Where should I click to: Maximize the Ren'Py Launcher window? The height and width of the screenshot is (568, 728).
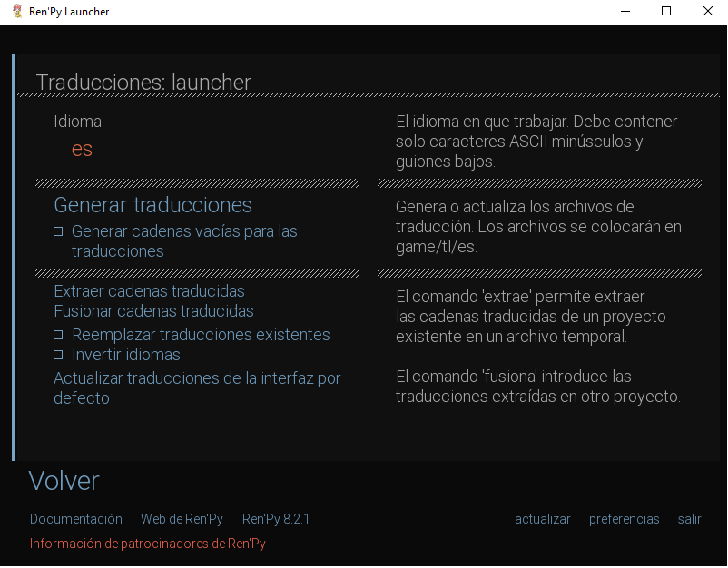pyautogui.click(x=666, y=11)
